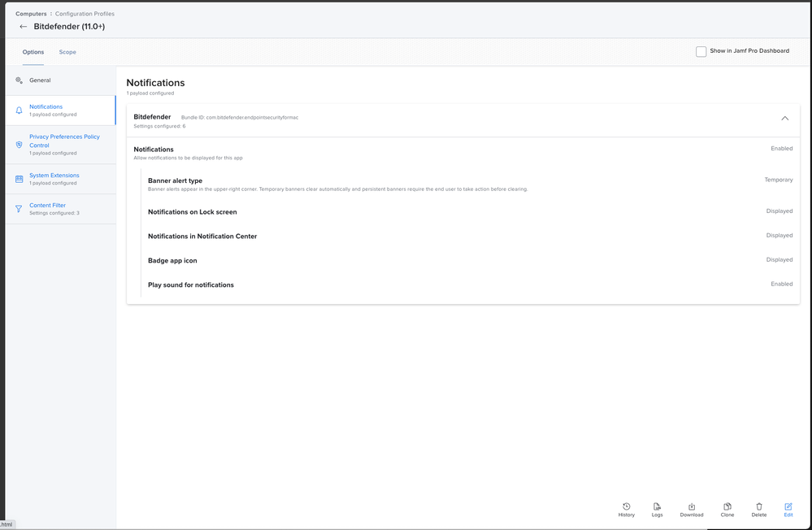Download the configuration profile
This screenshot has height=530, width=812.
692,510
